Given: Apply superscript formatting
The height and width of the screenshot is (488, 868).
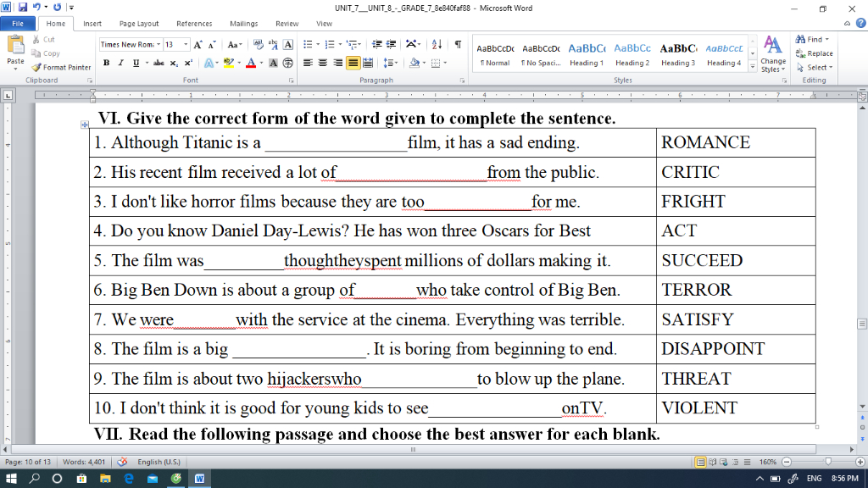Looking at the screenshot, I should click(x=188, y=63).
